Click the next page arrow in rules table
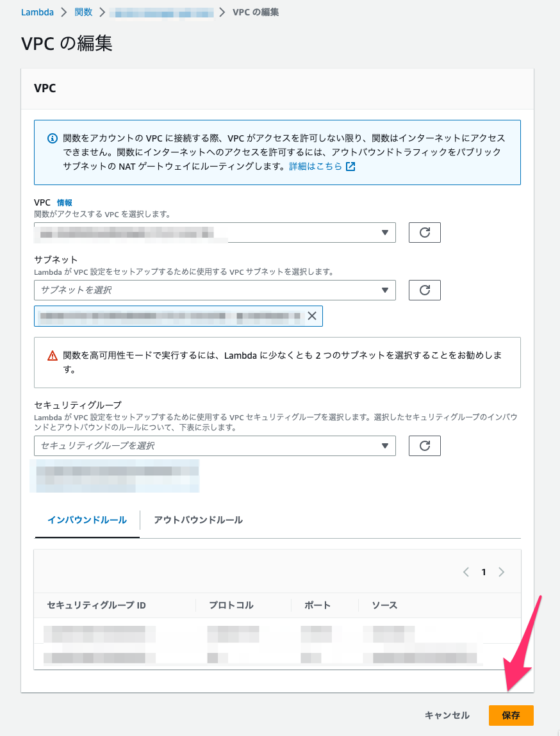Screen dimensions: 560x736 pos(502,571)
